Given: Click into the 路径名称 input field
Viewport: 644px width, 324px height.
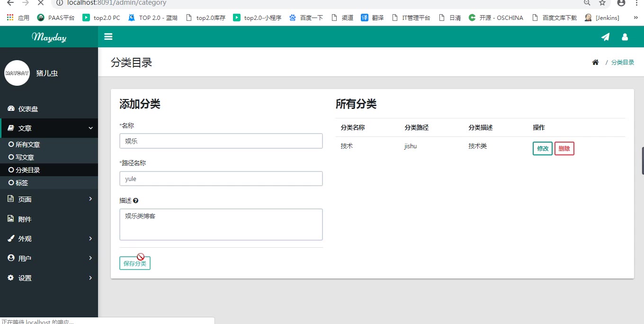Looking at the screenshot, I should tap(221, 179).
